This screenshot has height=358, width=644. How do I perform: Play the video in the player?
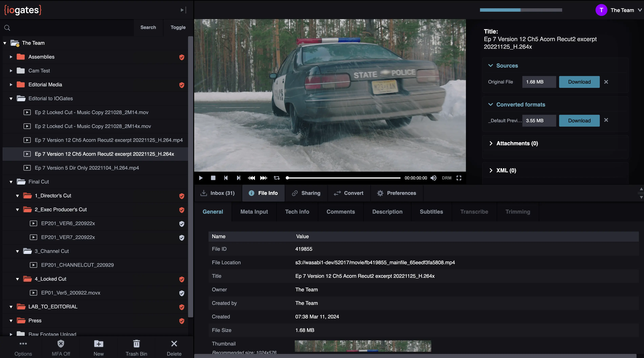pyautogui.click(x=201, y=178)
